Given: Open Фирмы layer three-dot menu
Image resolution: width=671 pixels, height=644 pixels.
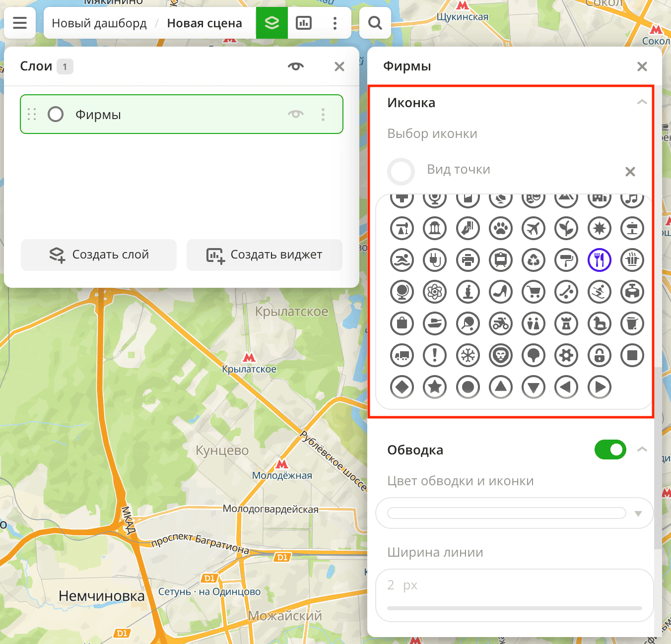Looking at the screenshot, I should [x=323, y=115].
